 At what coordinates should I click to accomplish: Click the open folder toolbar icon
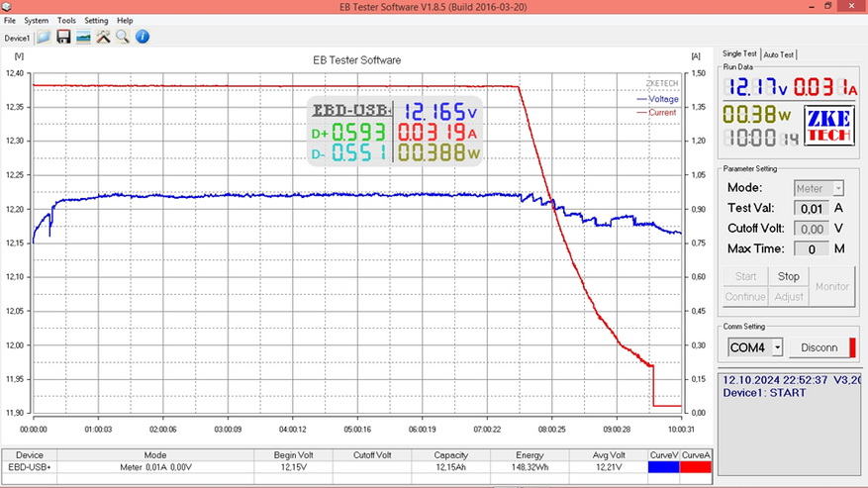tap(44, 37)
